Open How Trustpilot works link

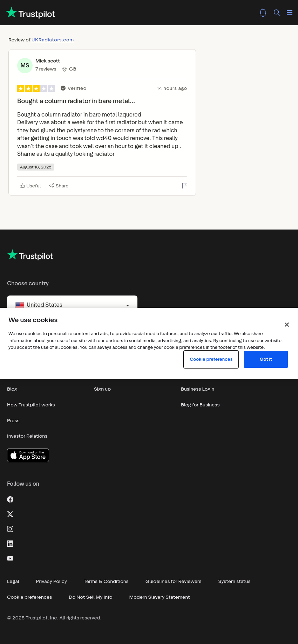coord(31,405)
